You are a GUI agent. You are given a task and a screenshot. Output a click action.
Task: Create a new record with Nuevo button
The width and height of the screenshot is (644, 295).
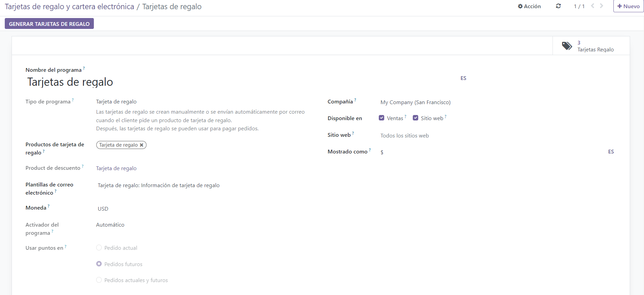point(628,6)
